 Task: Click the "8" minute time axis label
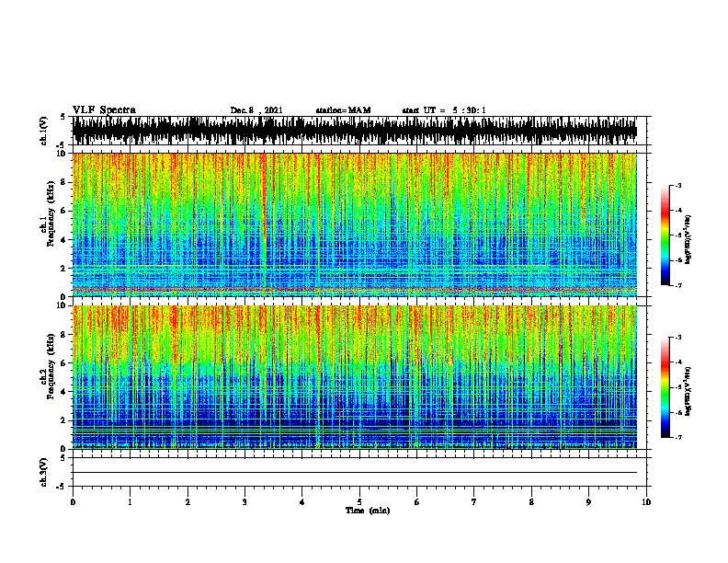531,502
